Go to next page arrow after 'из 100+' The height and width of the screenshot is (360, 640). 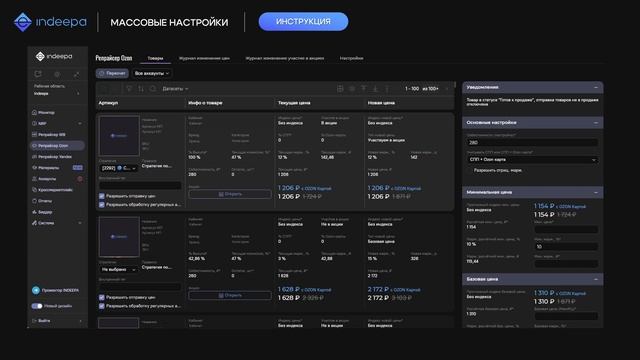click(446, 89)
